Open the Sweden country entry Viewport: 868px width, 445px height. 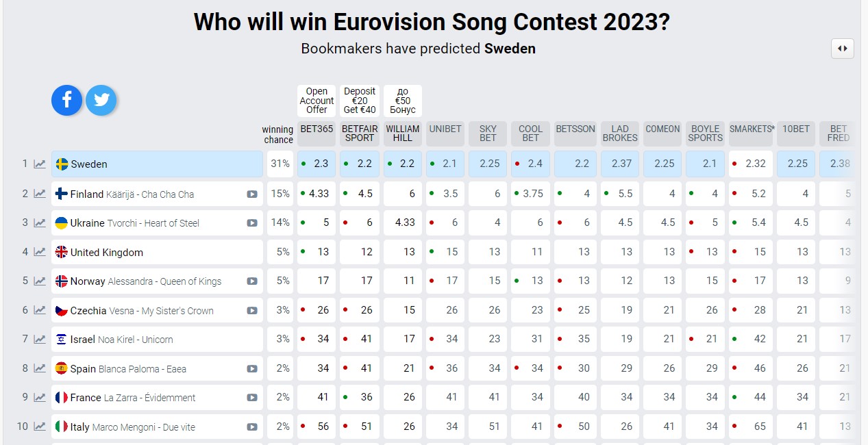click(x=89, y=164)
